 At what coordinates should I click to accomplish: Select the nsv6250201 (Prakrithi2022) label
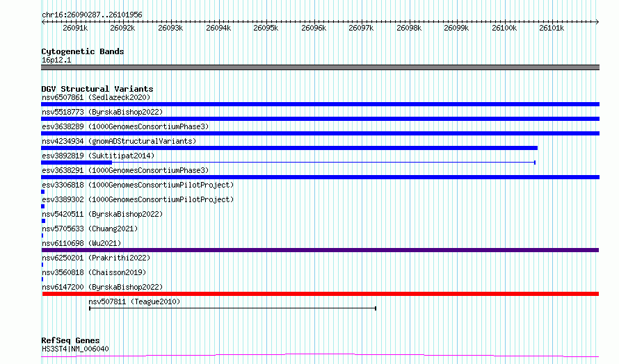point(96,258)
